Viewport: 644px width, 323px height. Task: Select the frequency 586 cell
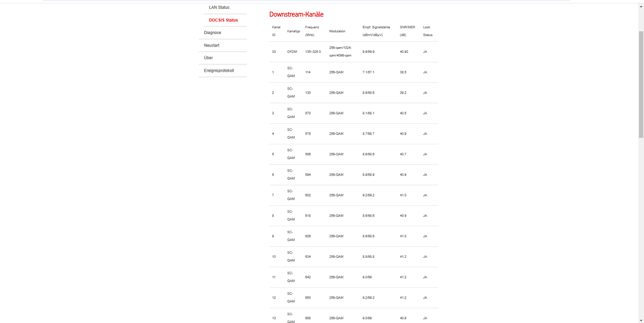click(x=308, y=154)
